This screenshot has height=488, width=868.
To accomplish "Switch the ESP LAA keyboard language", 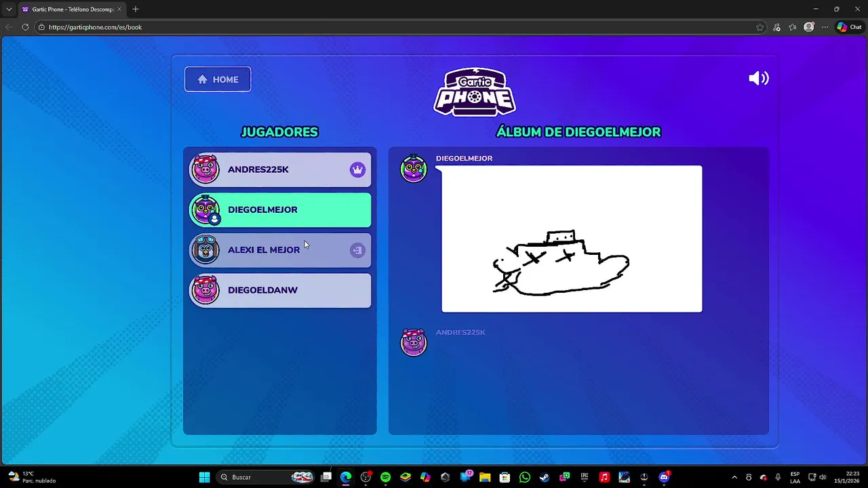I will pos(795,477).
